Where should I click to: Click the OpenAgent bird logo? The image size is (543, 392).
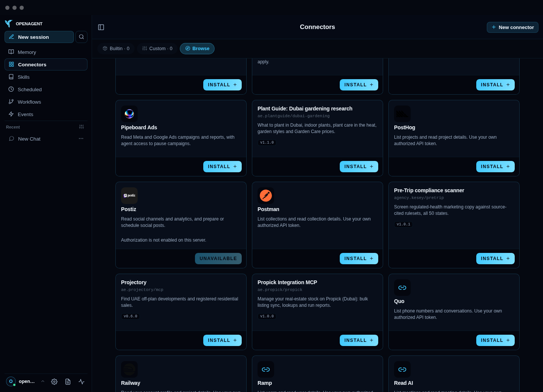tap(8, 23)
